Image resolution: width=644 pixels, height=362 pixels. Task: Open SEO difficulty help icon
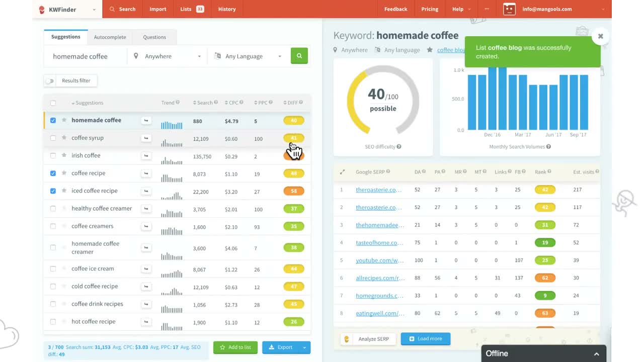click(x=399, y=147)
